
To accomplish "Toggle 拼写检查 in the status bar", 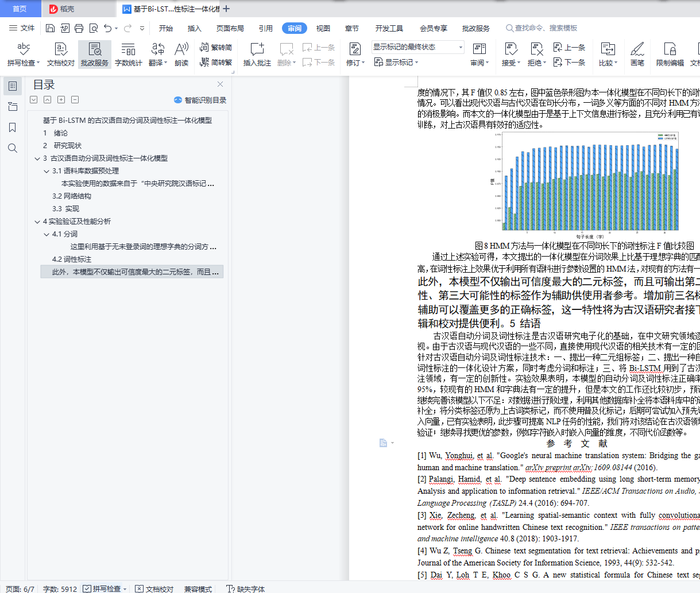I will pyautogui.click(x=102, y=588).
